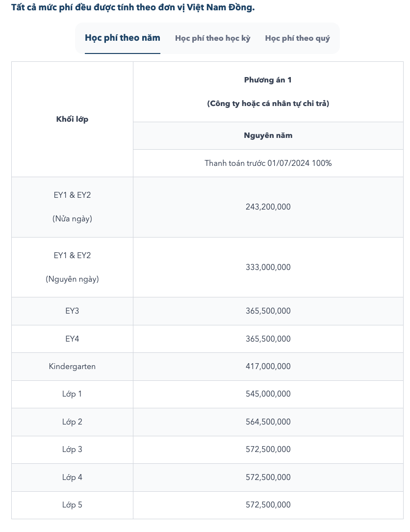Click the 243,200,000 fee value
The height and width of the screenshot is (532, 410).
[x=268, y=207]
